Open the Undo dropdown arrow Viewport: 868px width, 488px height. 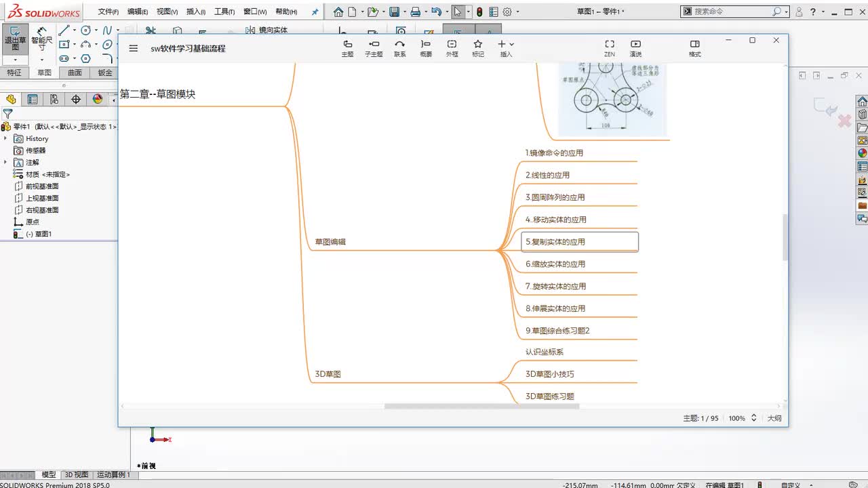pyautogui.click(x=446, y=12)
